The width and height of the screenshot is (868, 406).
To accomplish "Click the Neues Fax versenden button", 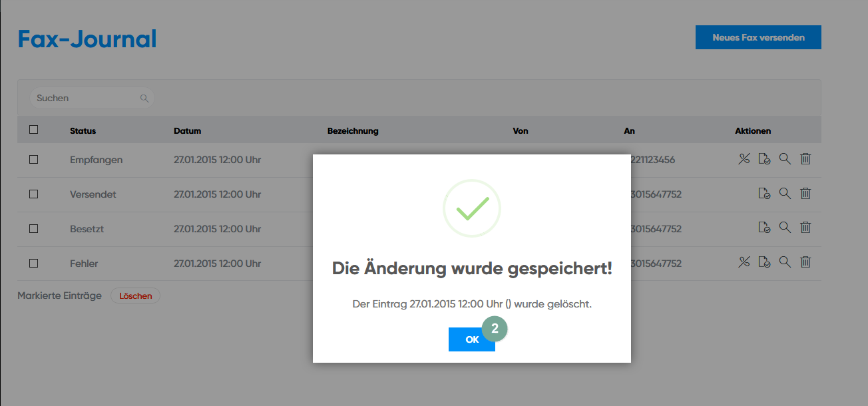I will [758, 37].
